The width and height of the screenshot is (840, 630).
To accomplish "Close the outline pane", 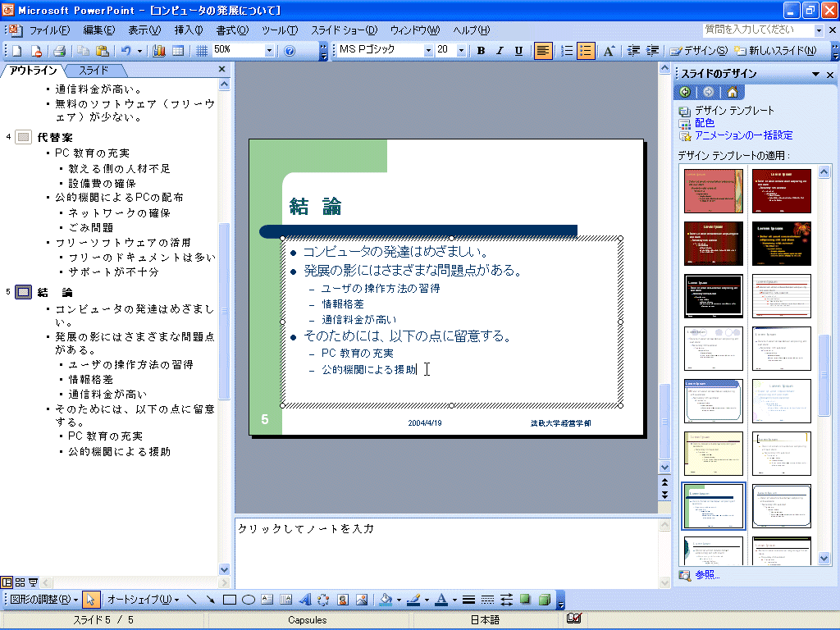I will 222,69.
